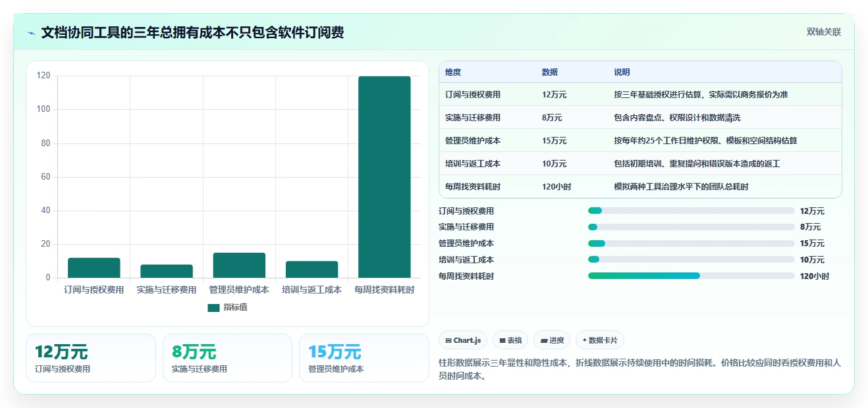Select the 进度 tag chip

pos(552,340)
